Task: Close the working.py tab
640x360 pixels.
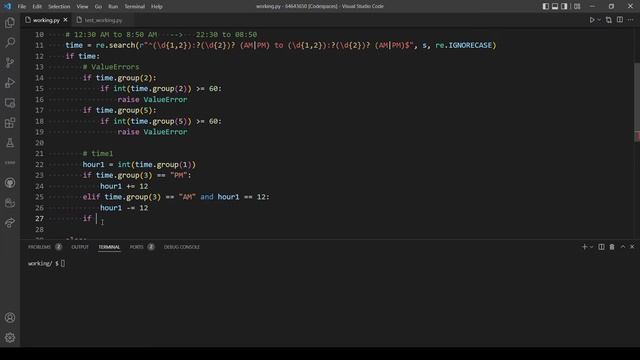Action: 65,20
